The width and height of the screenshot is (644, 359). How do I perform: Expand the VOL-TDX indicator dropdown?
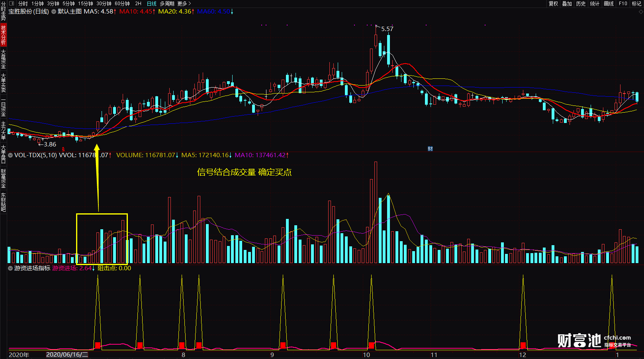pos(10,155)
